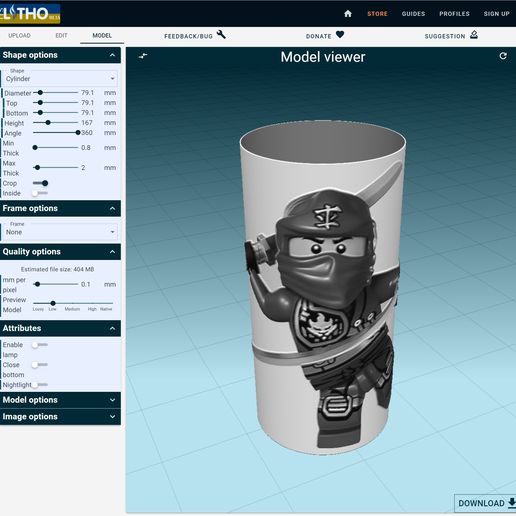Click the Angle slider handle
Viewport: 516px width, 516px height.
point(78,133)
